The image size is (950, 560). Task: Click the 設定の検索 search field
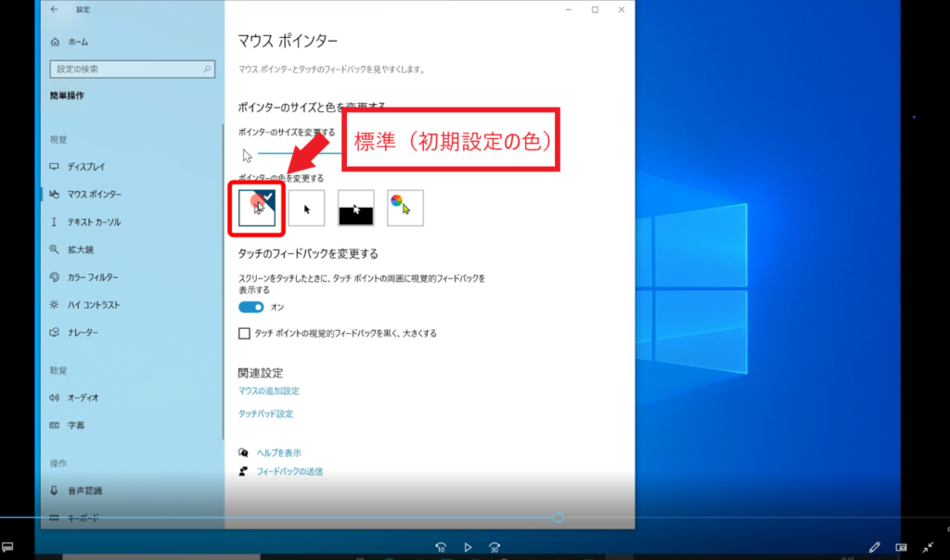click(131, 69)
